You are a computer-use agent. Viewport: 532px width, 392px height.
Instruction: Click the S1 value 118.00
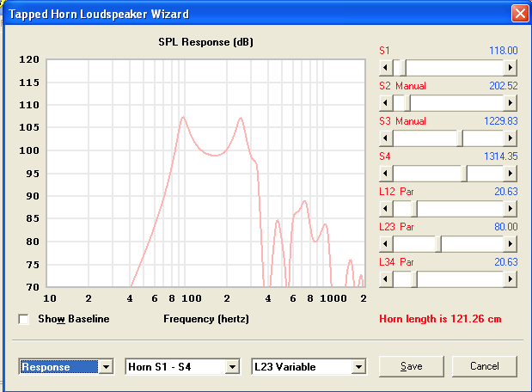point(503,51)
